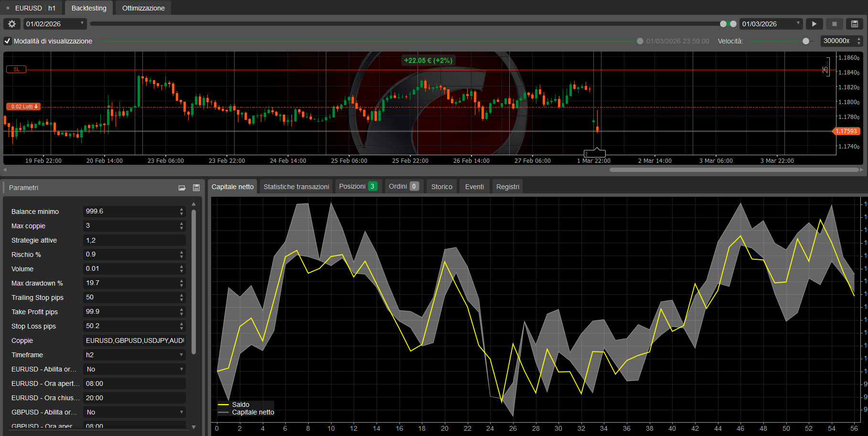Open the Statistiche transazioni tab
Viewport: 868px width, 436px height.
tap(296, 186)
